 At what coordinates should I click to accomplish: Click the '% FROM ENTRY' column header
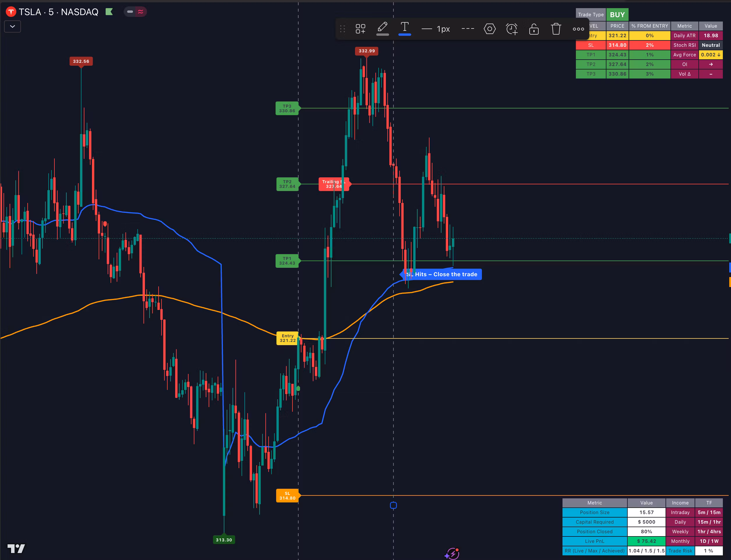click(x=650, y=26)
